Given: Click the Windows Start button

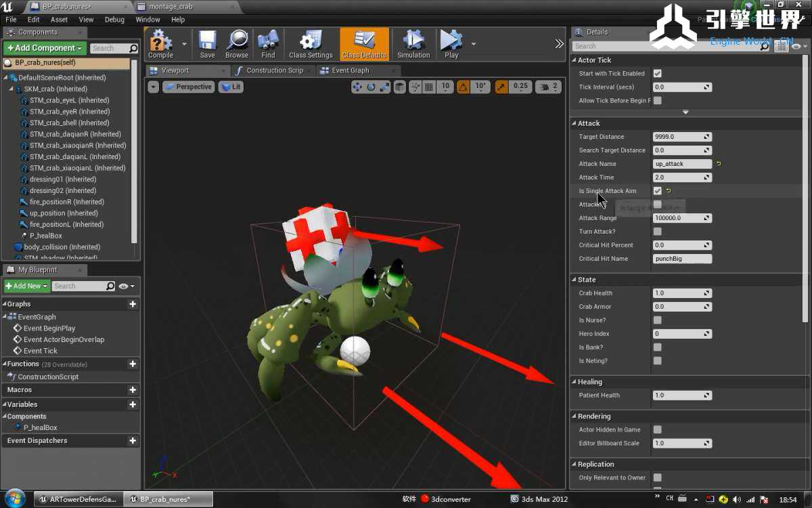Looking at the screenshot, I should 14,499.
